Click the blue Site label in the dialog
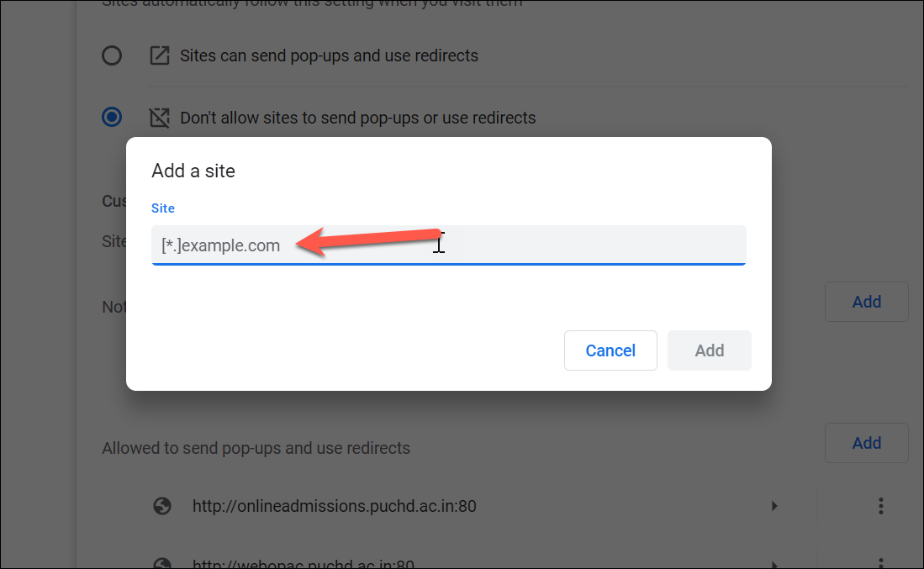Screen dimensions: 924x569 point(162,208)
